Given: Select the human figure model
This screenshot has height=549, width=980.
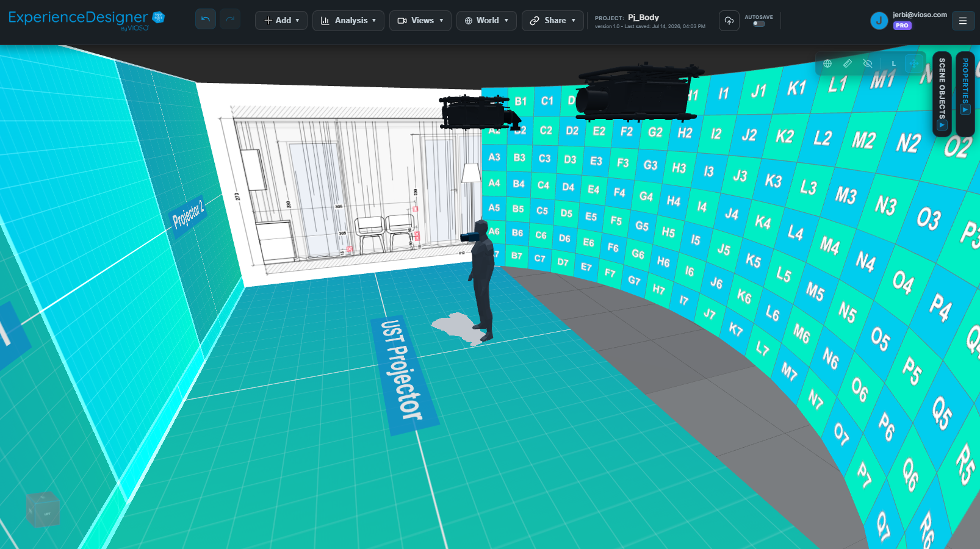Looking at the screenshot, I should (482, 281).
